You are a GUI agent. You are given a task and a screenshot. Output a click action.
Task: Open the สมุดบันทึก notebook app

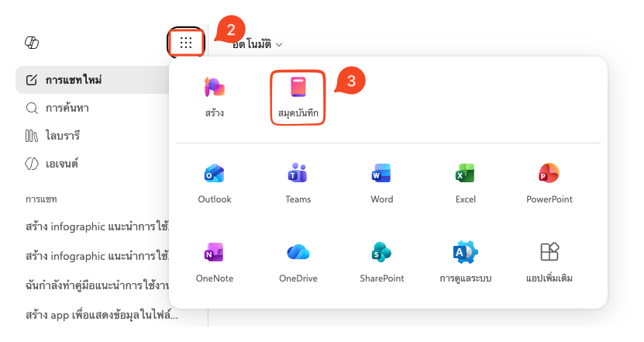coord(298,97)
